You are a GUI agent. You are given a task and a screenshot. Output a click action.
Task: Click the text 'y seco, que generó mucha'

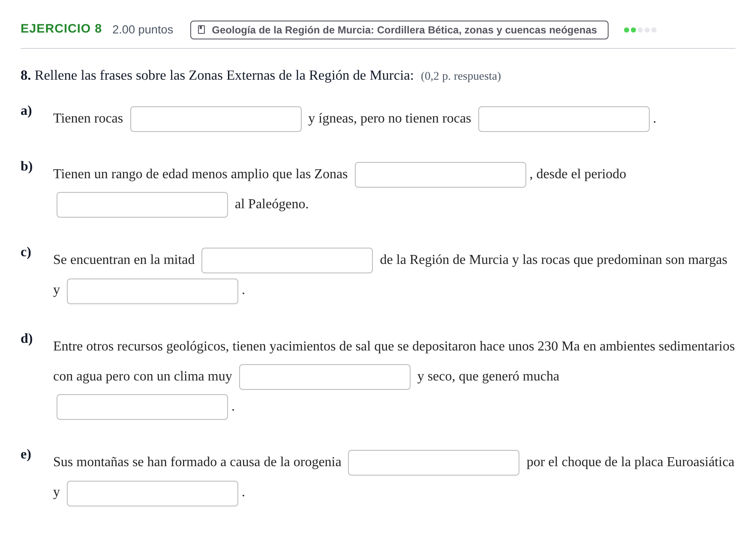click(x=488, y=376)
